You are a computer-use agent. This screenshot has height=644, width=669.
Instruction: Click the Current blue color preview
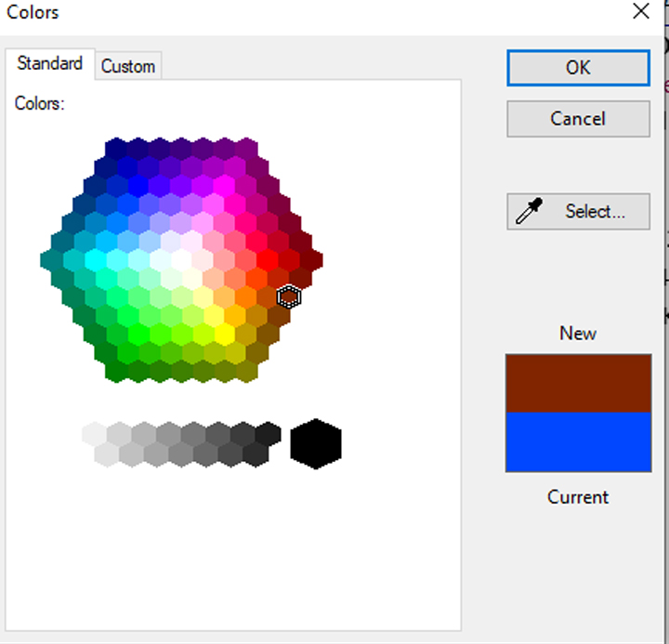pos(578,441)
